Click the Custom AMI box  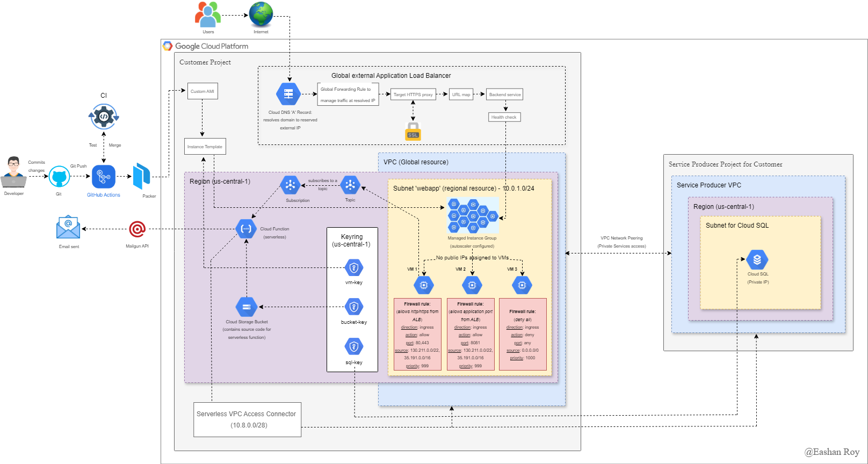202,91
